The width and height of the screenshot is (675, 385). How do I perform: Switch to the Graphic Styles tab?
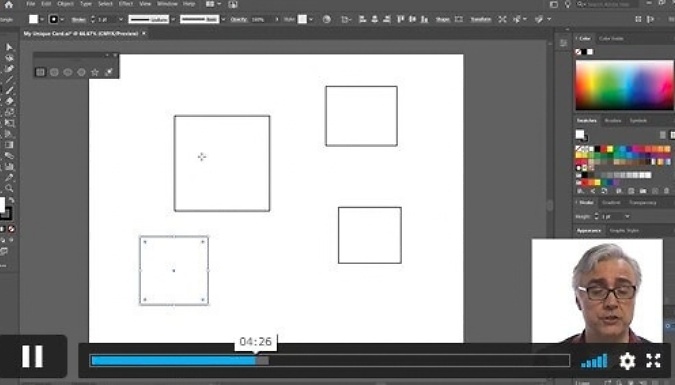[624, 231]
